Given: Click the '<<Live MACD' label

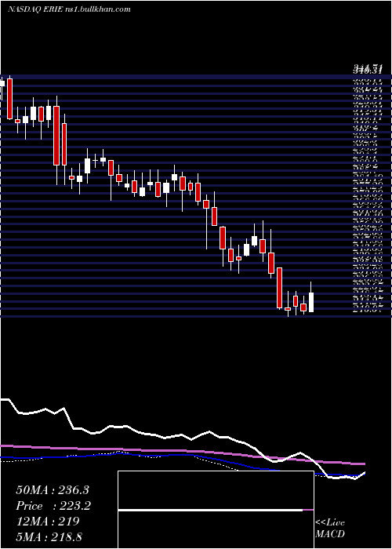Looking at the screenshot, I should coord(330,528).
